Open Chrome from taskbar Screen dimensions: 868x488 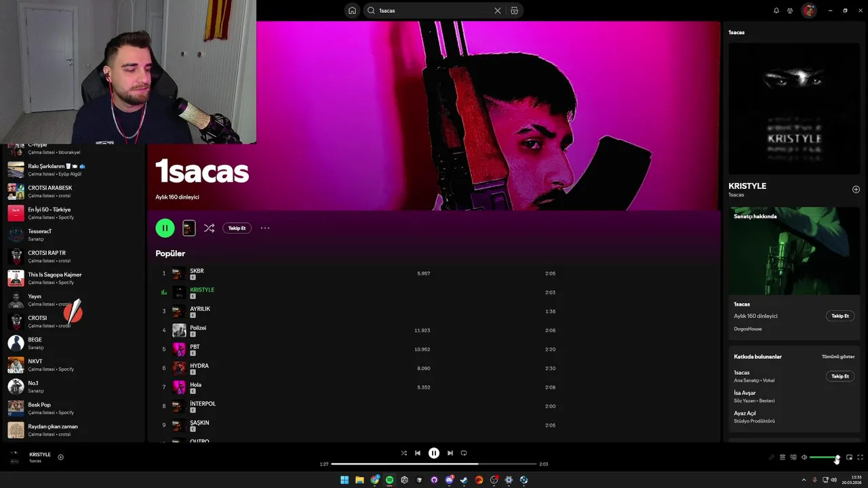[x=374, y=480]
